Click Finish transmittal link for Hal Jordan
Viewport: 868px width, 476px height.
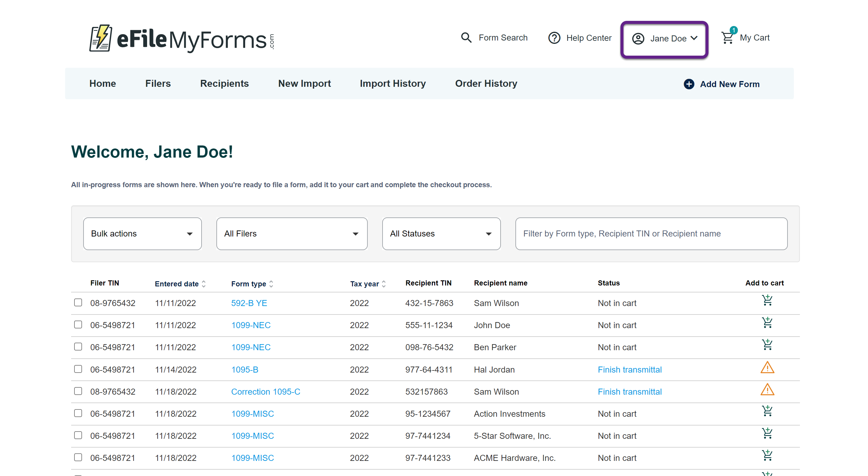[630, 370]
